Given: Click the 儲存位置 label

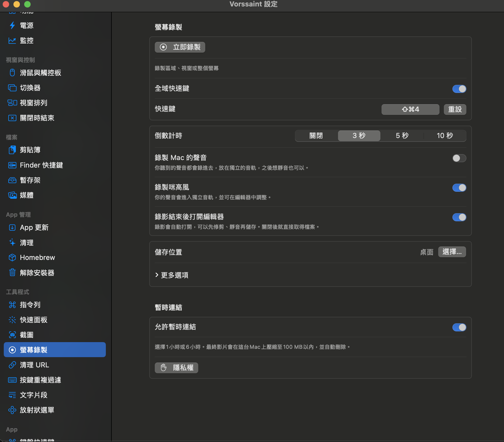Looking at the screenshot, I should point(168,252).
